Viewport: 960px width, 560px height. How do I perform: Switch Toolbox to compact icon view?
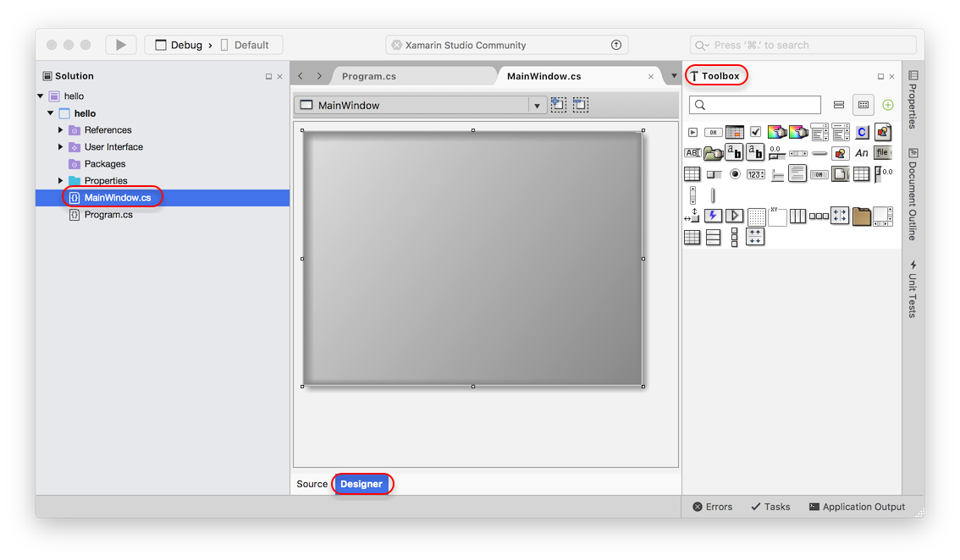click(863, 105)
